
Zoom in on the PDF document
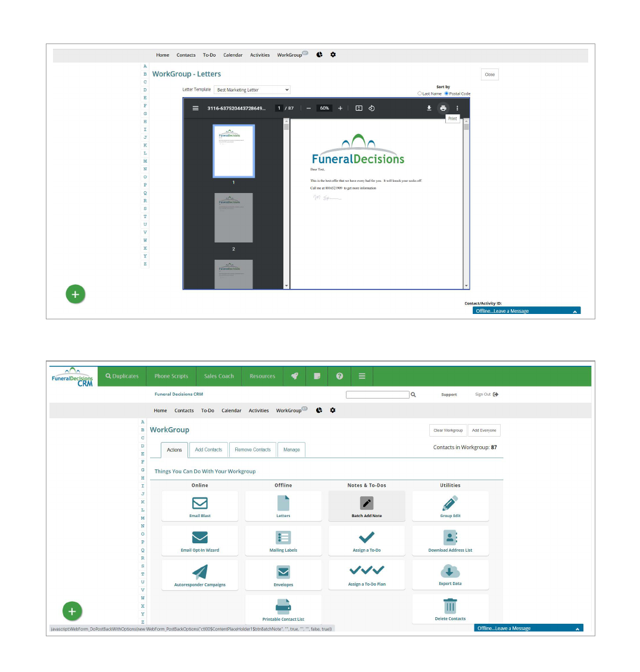(x=340, y=108)
